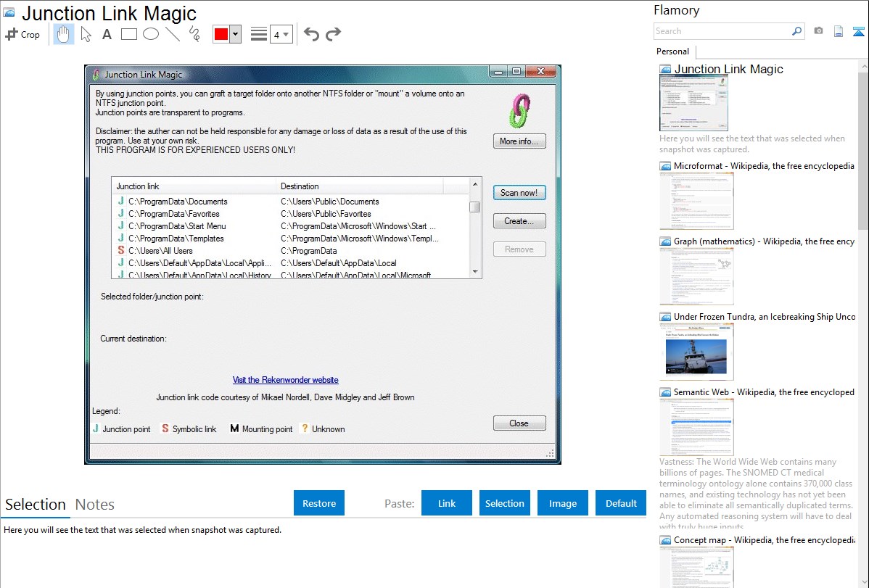Click the Flamory search field
Image resolution: width=869 pixels, height=588 pixels.
tap(722, 31)
